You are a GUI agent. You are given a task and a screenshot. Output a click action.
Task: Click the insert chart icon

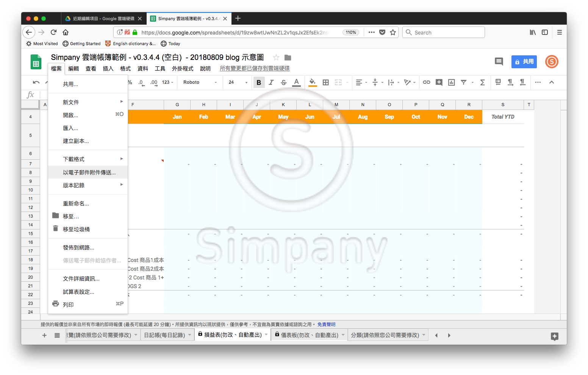pos(452,82)
